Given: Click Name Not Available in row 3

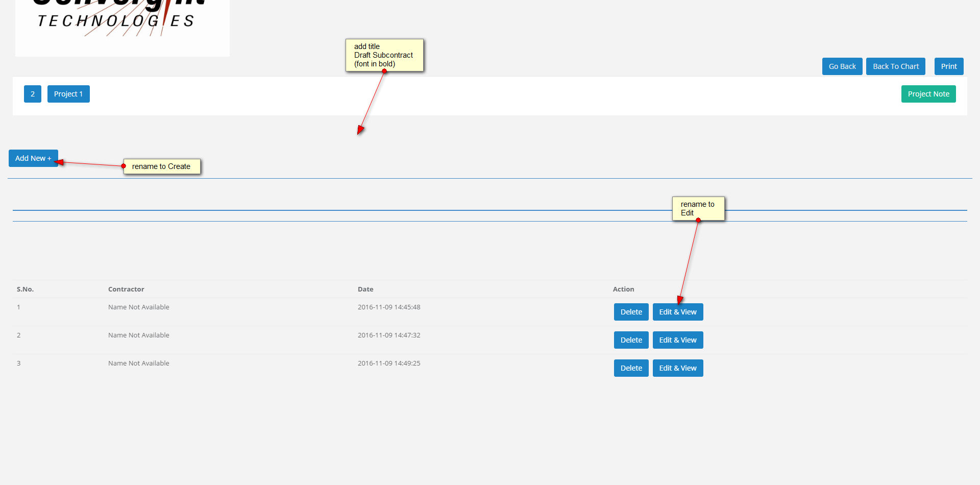Looking at the screenshot, I should (139, 363).
